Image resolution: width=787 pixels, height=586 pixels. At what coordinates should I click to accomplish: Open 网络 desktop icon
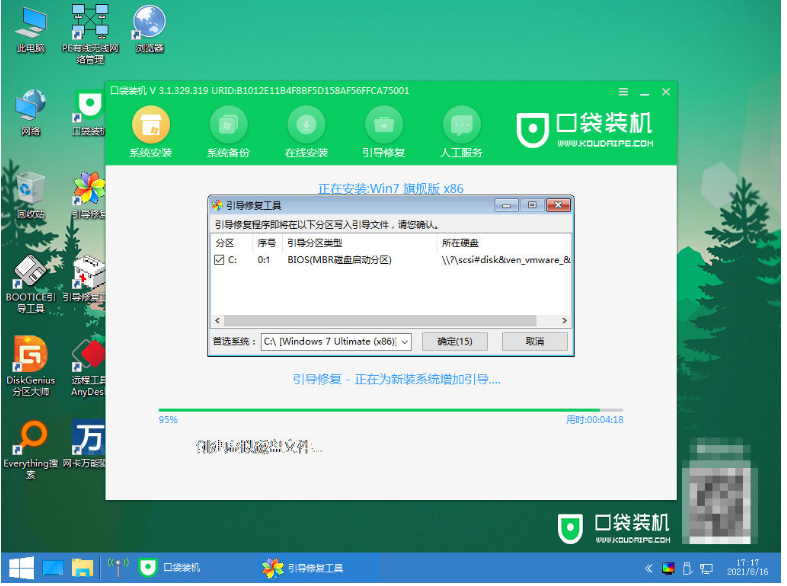point(31,113)
